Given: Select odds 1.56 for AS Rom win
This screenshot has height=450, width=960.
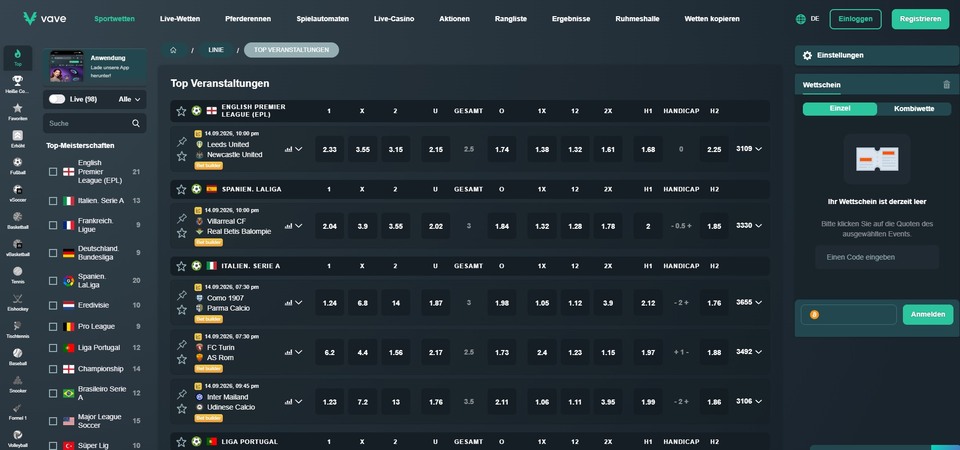Looking at the screenshot, I should [x=396, y=352].
